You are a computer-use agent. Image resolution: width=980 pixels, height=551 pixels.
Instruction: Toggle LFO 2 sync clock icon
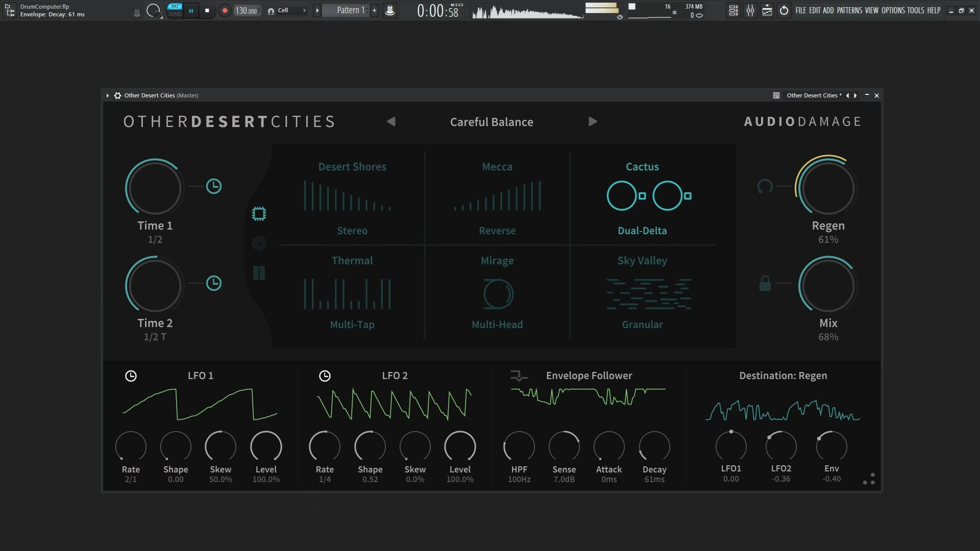pyautogui.click(x=325, y=376)
